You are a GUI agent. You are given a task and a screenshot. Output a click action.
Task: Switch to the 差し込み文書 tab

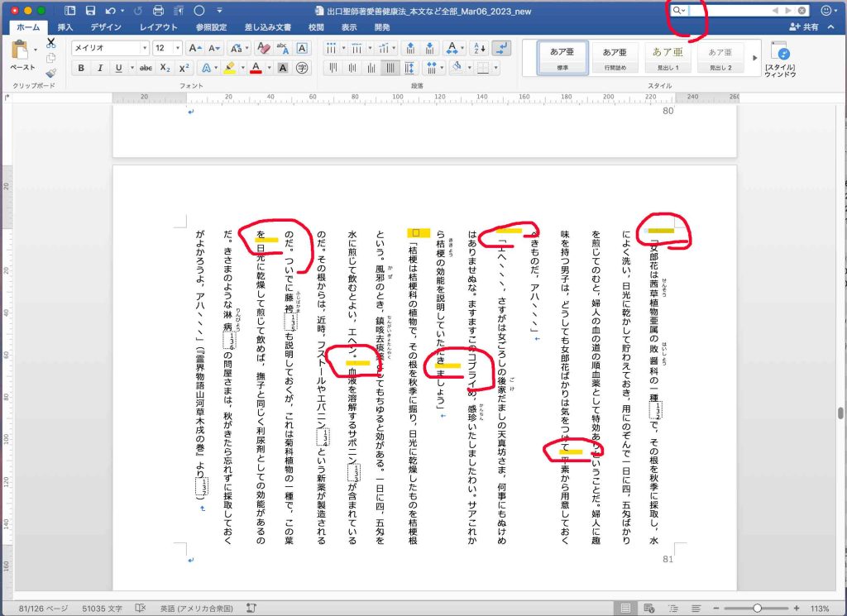click(x=268, y=27)
